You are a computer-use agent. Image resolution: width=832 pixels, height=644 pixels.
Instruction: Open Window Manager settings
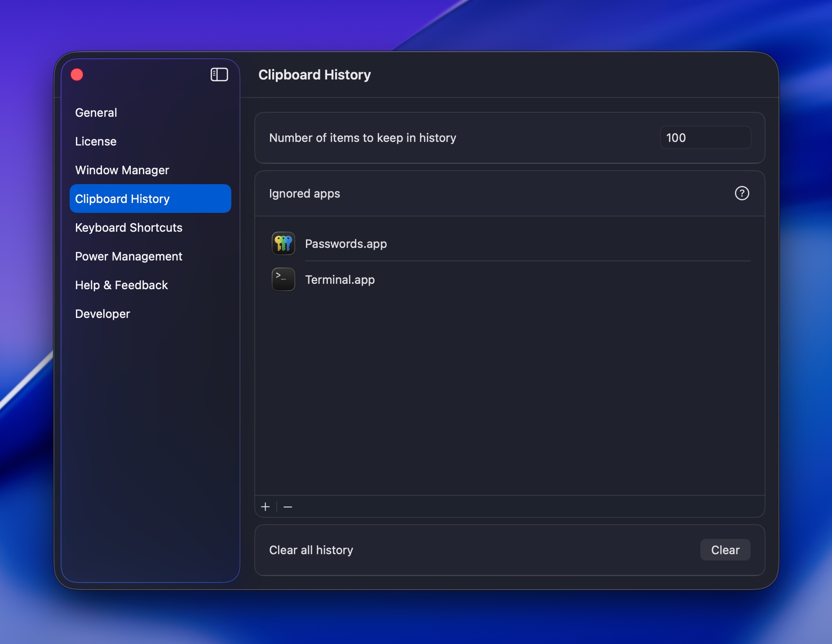click(122, 170)
